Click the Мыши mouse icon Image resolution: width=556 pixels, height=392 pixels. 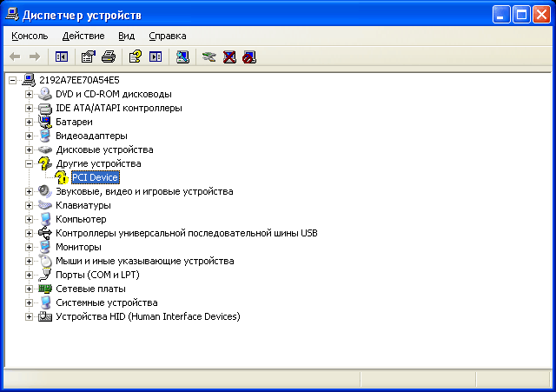tap(45, 261)
